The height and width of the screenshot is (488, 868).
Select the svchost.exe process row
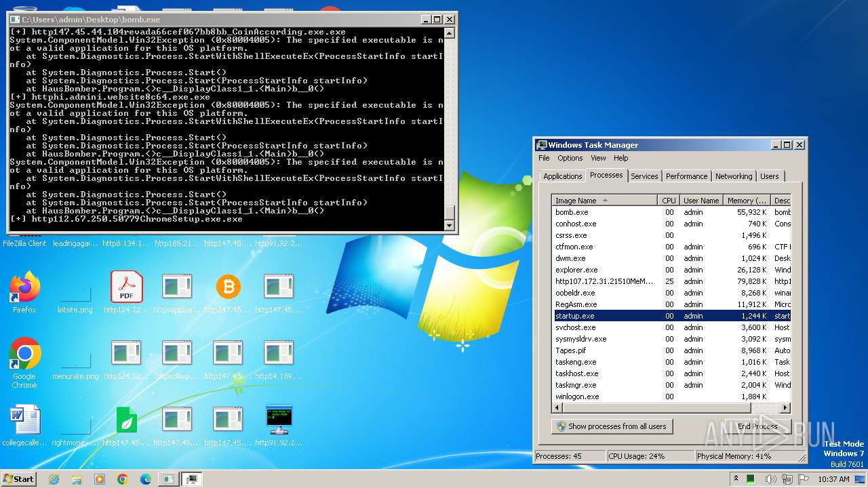point(671,327)
